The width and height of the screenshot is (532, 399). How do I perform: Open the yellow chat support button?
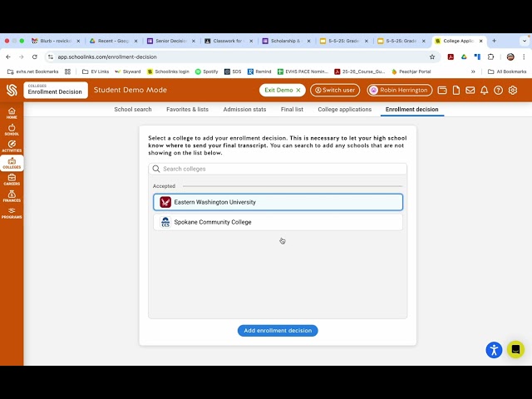515,349
